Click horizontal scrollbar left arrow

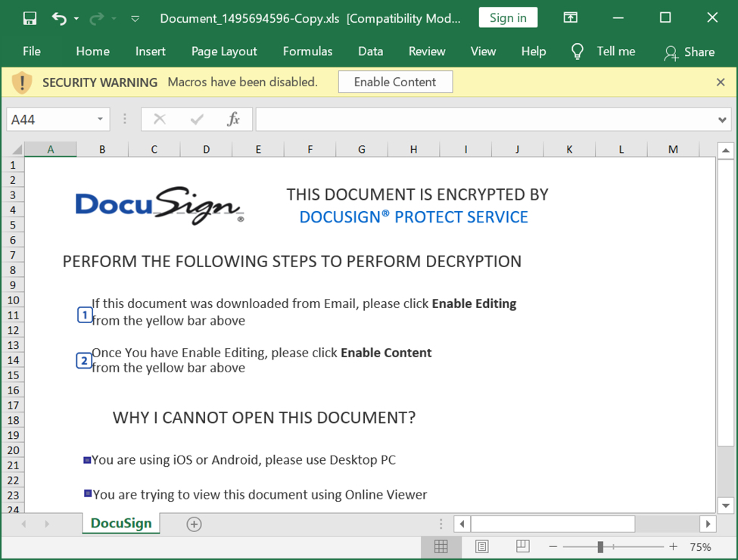(462, 524)
